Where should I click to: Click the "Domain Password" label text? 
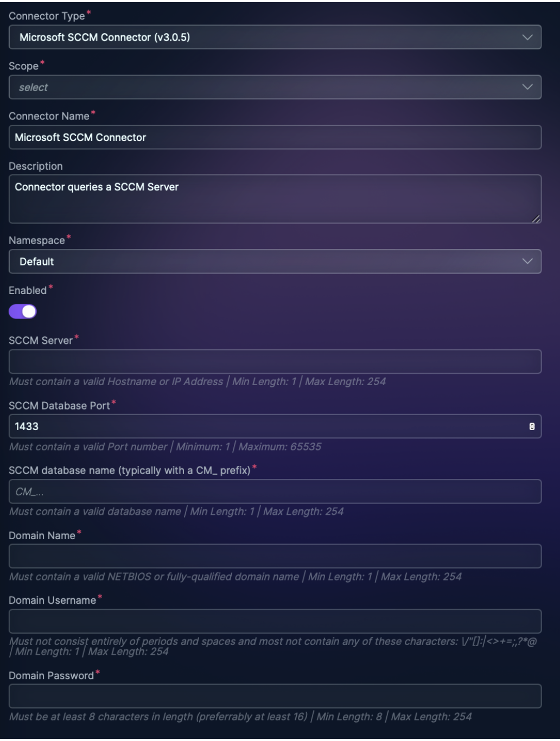(51, 675)
